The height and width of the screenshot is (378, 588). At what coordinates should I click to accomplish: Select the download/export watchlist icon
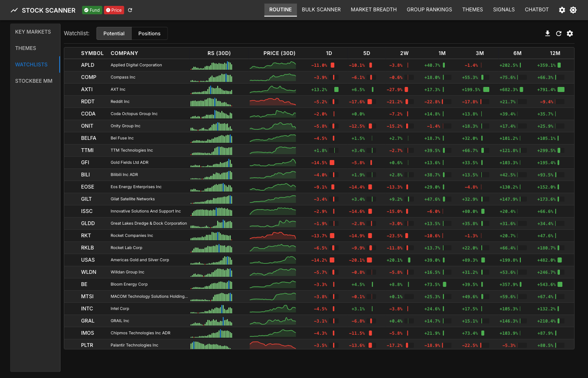[x=547, y=33]
